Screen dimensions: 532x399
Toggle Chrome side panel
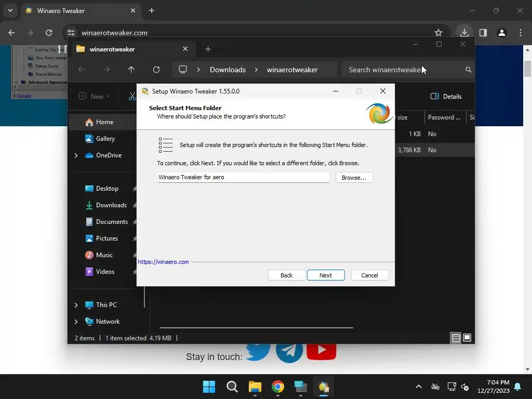pos(483,33)
